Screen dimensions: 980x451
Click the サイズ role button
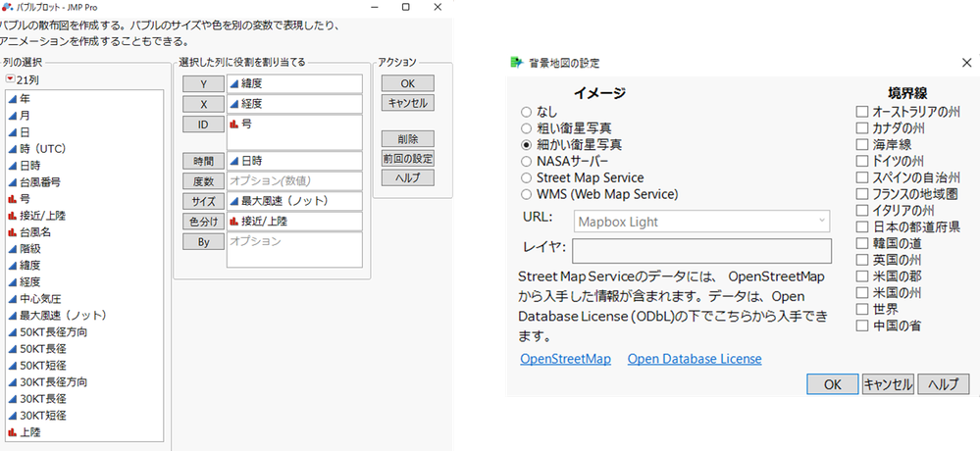(x=203, y=201)
